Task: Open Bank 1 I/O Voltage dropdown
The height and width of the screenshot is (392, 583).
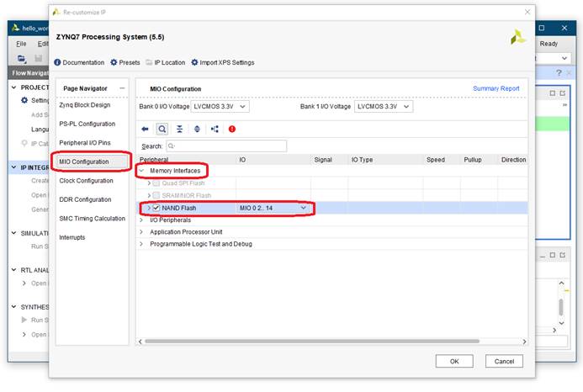Action: pyautogui.click(x=384, y=107)
